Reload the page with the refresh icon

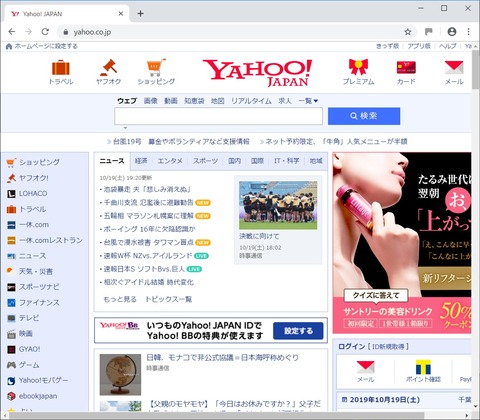(x=45, y=32)
